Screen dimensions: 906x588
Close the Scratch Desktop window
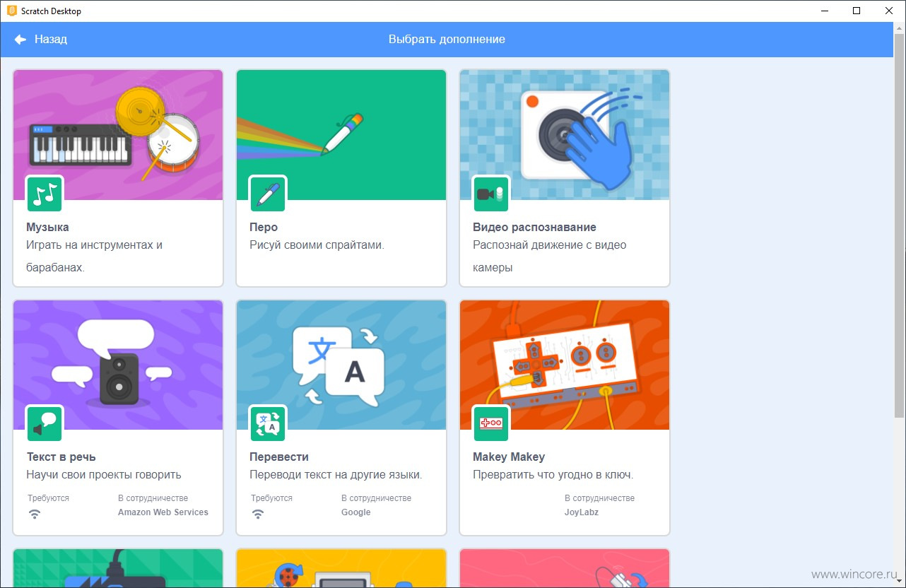pyautogui.click(x=889, y=11)
